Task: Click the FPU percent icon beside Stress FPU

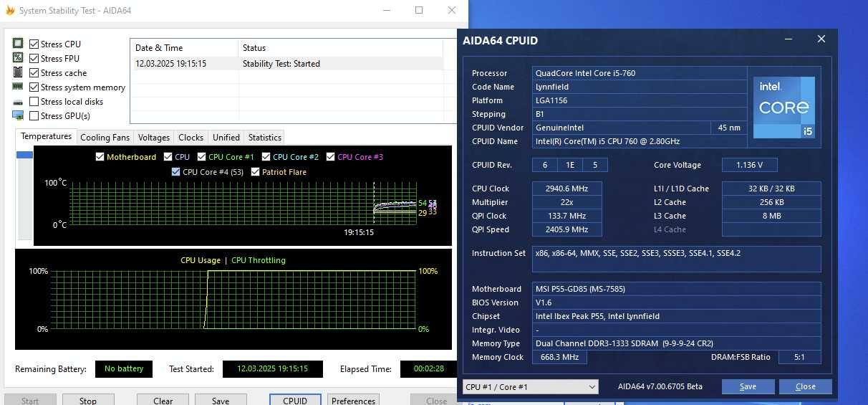Action: [x=18, y=58]
